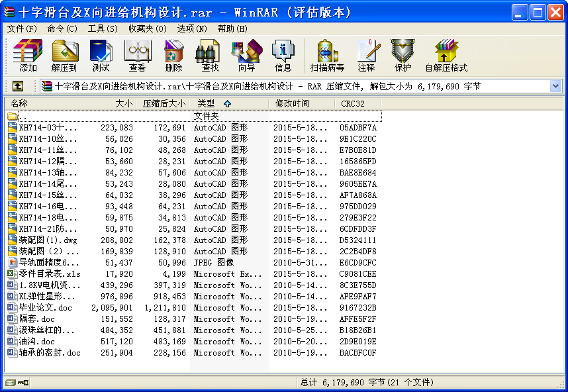Open the 文件(F) menu
The image size is (568, 392).
(x=22, y=28)
